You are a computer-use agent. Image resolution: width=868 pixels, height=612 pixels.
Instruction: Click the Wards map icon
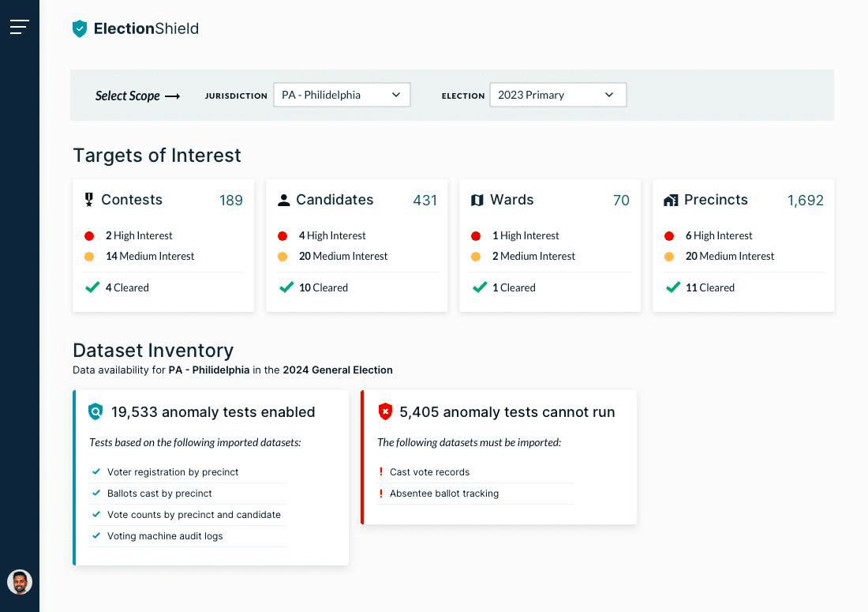(x=477, y=200)
